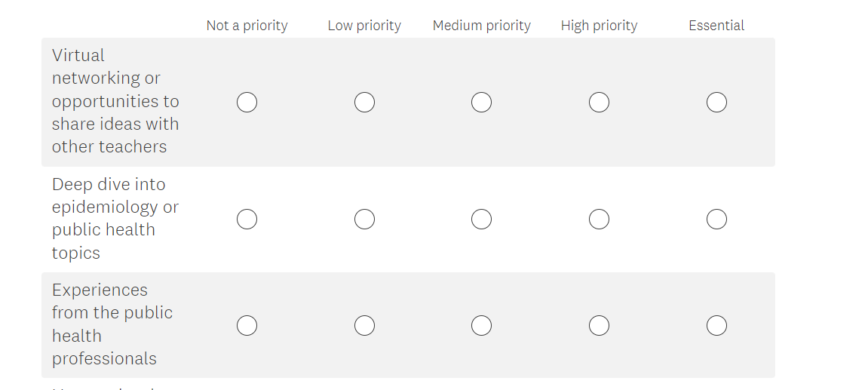868x390 pixels.
Task: Click the Medium priority column header
Action: 481,26
